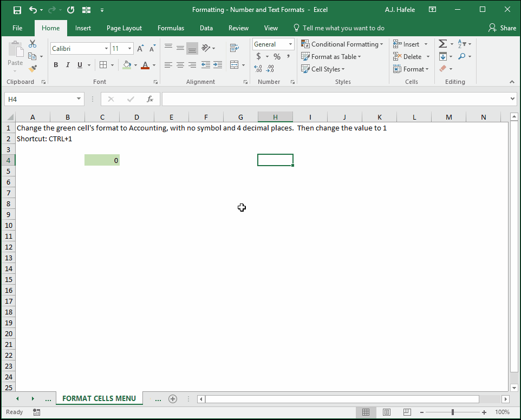Image resolution: width=521 pixels, height=420 pixels.
Task: Open Sort & Filter icon
Action: [x=462, y=44]
